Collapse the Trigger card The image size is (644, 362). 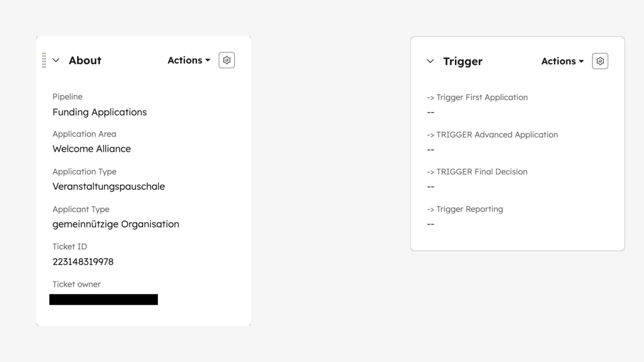point(430,61)
